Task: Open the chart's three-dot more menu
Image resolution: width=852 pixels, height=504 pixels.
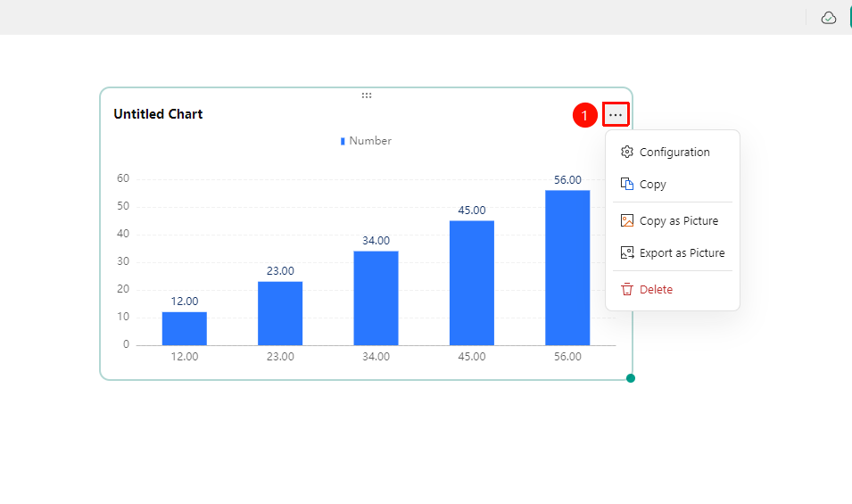Action: point(616,114)
